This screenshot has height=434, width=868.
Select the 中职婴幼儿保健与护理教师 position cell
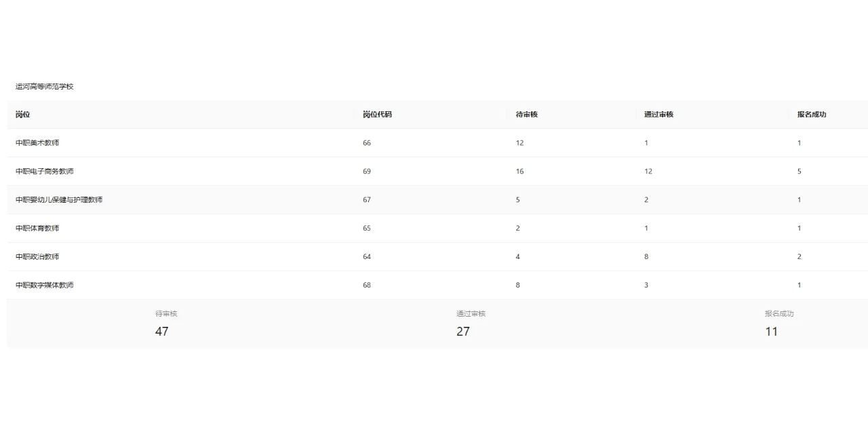pyautogui.click(x=59, y=200)
